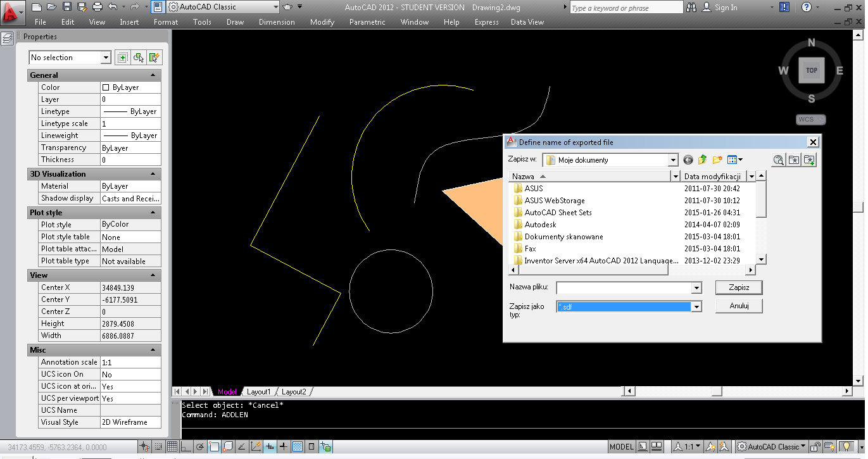Image resolution: width=868 pixels, height=459 pixels.
Task: Open the annotation scale 1:1 dropdown in status bar
Action: tap(687, 446)
